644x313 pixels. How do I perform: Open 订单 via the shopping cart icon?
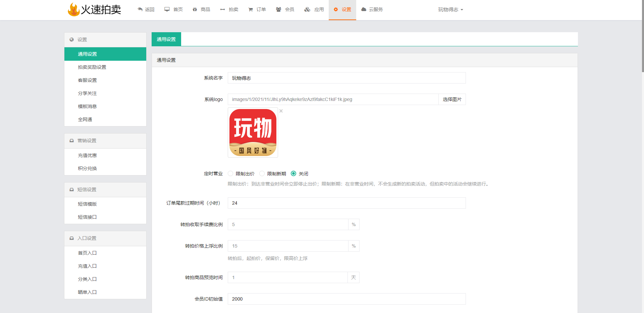pos(251,9)
